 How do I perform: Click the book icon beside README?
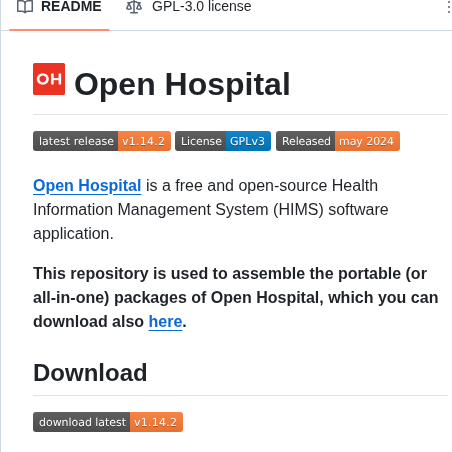(25, 7)
